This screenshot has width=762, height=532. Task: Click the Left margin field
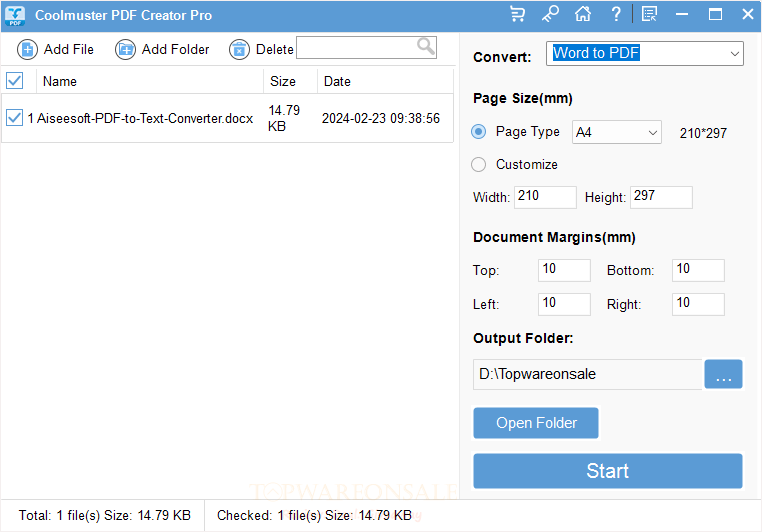pos(564,304)
